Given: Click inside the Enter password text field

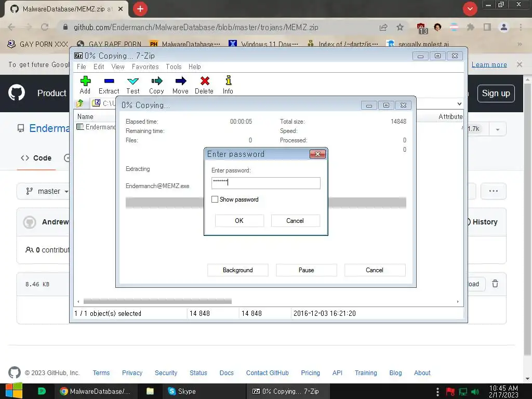Looking at the screenshot, I should (x=265, y=183).
